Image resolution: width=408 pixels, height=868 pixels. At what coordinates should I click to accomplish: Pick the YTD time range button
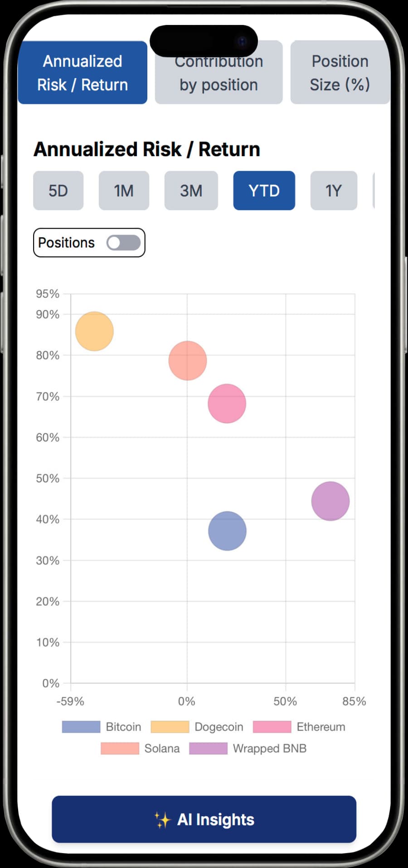coord(264,191)
